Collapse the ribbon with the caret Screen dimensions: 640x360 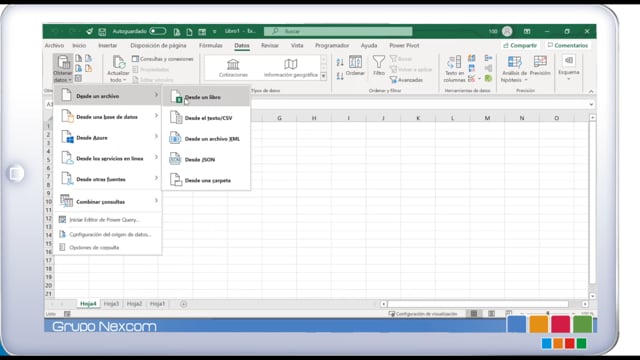coord(591,91)
